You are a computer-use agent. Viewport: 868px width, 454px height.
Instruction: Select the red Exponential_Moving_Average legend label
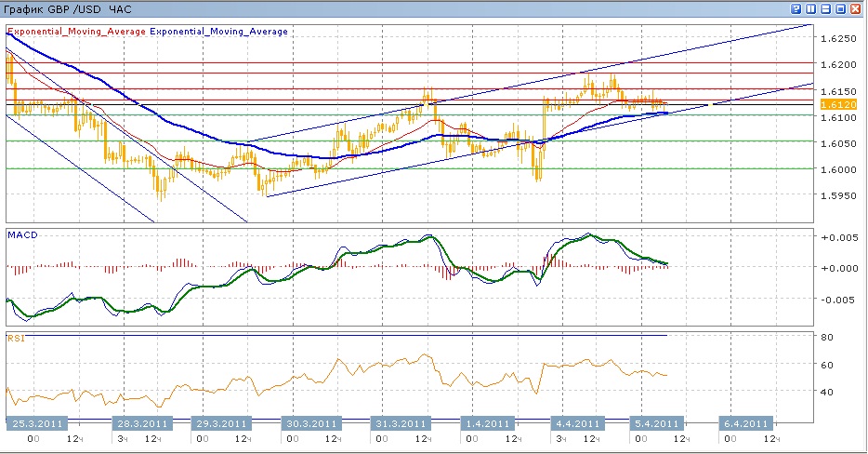coord(76,31)
